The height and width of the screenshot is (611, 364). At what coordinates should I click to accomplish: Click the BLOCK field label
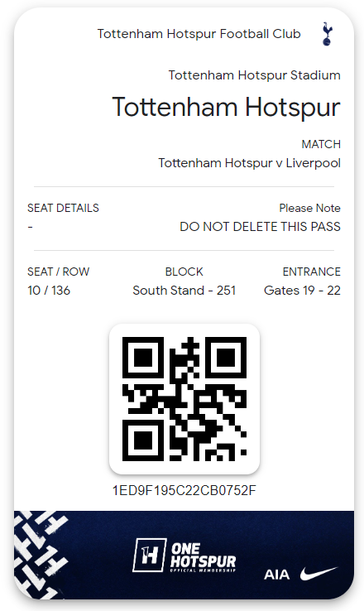184,272
